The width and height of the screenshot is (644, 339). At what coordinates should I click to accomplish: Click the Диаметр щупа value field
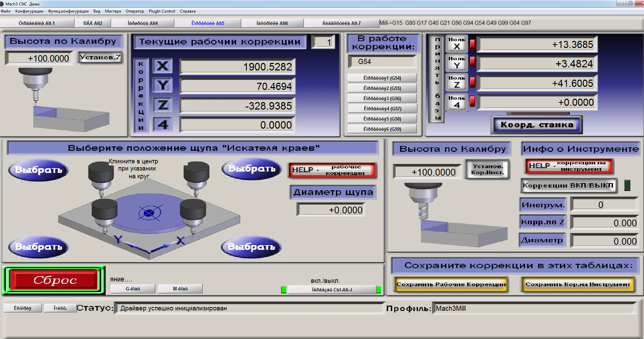pos(331,210)
